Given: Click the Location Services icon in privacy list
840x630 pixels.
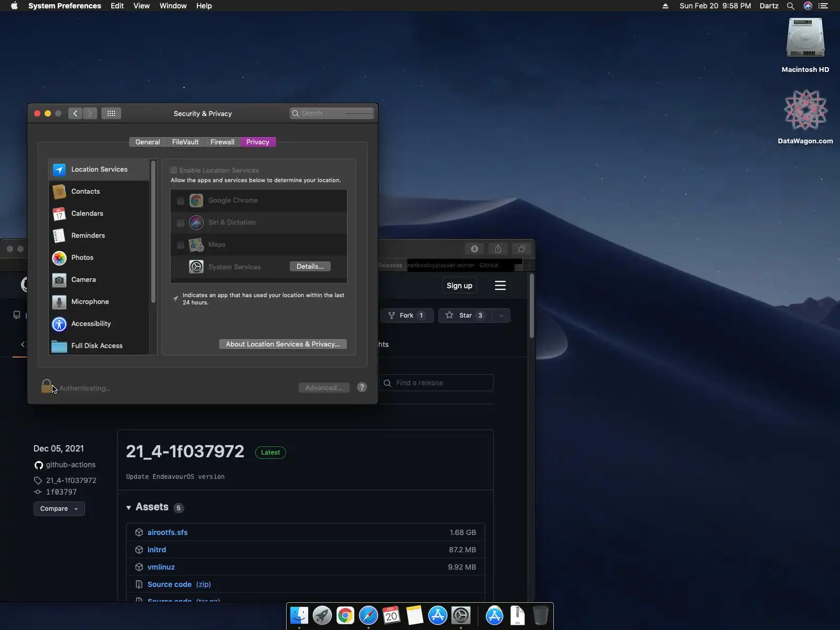Looking at the screenshot, I should 59,170.
